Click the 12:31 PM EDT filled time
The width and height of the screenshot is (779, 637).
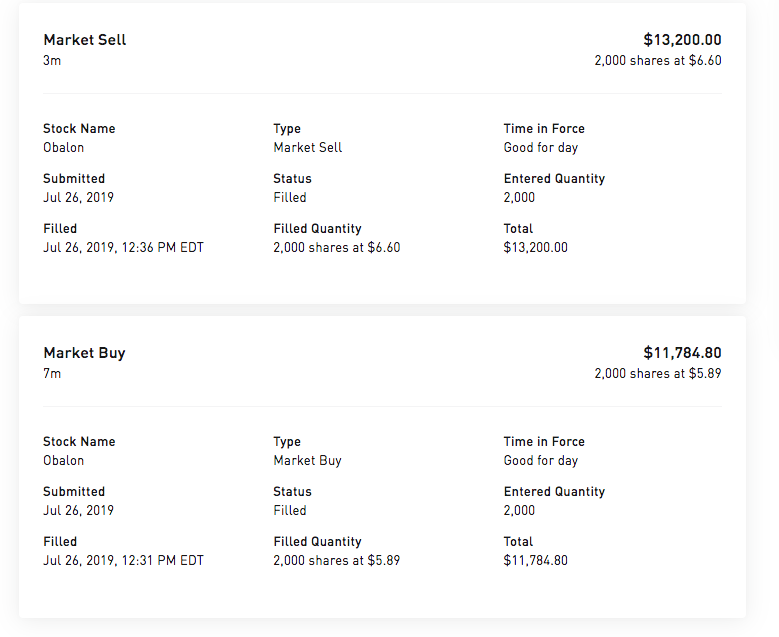pyautogui.click(x=123, y=560)
